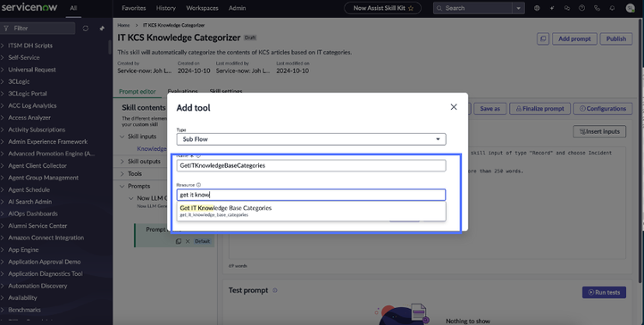The width and height of the screenshot is (644, 325).
Task: Click the magnifier icon in Search
Action: pos(439,8)
